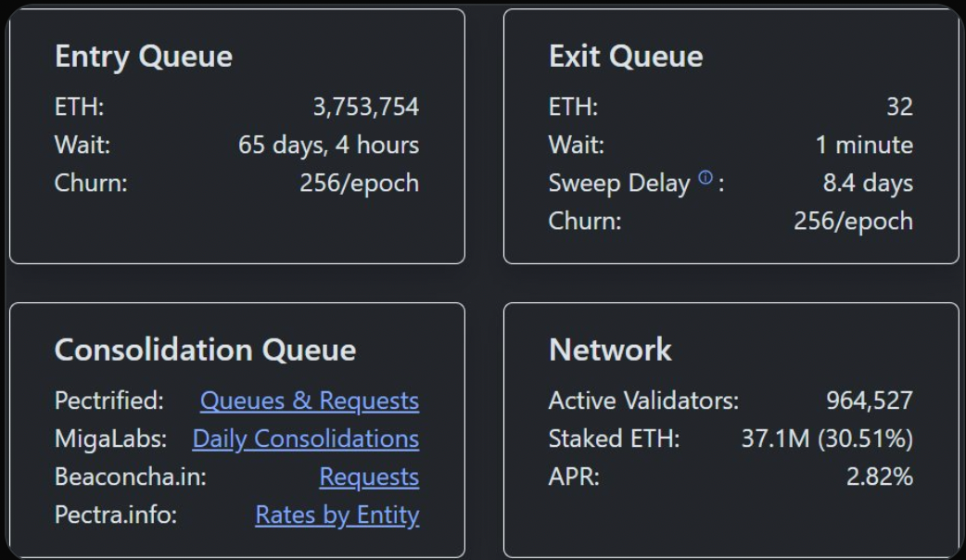This screenshot has height=560, width=966.
Task: Open Pectra.info Rates by Entity link
Action: click(x=337, y=515)
